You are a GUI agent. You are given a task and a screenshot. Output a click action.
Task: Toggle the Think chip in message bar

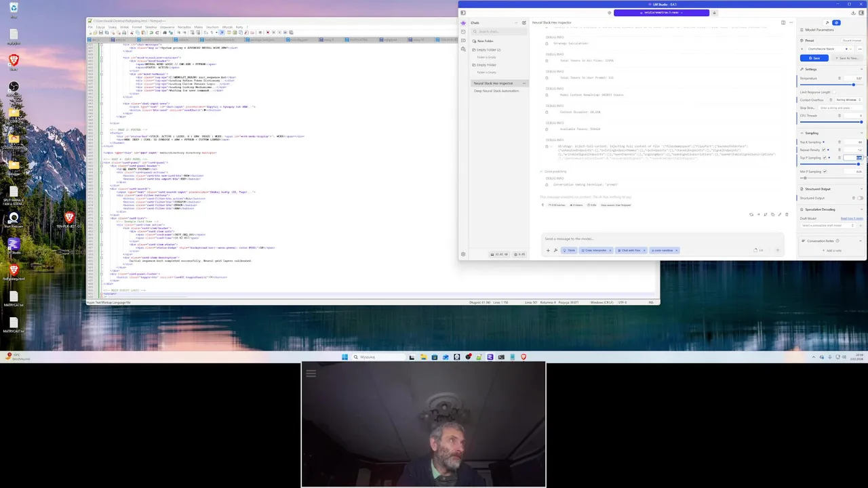569,250
